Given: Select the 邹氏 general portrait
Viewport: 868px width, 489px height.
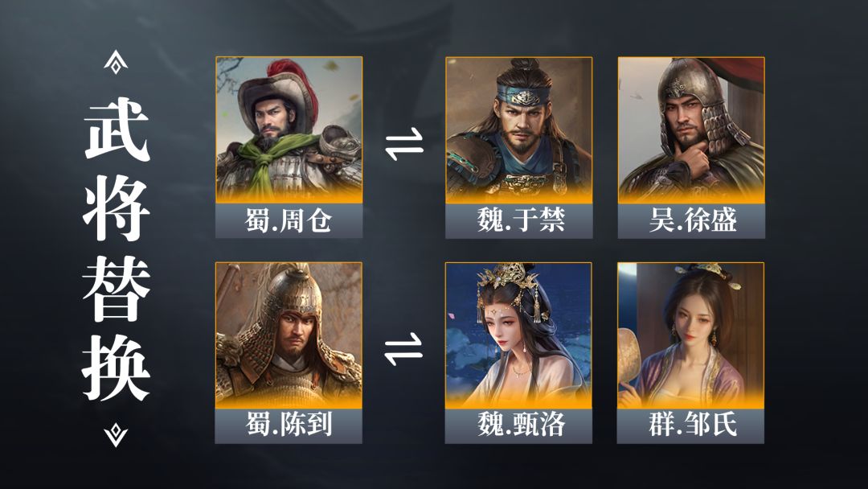Looking at the screenshot, I should coord(691,335).
